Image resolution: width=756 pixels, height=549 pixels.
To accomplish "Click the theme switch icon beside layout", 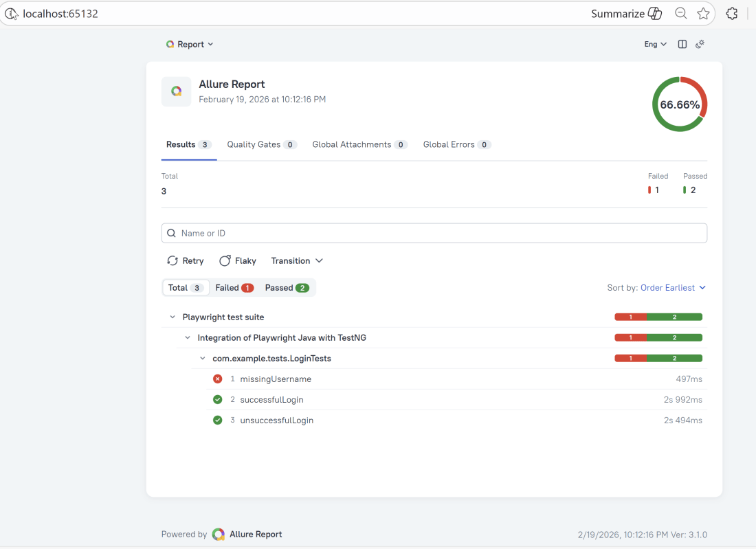I will tap(700, 44).
